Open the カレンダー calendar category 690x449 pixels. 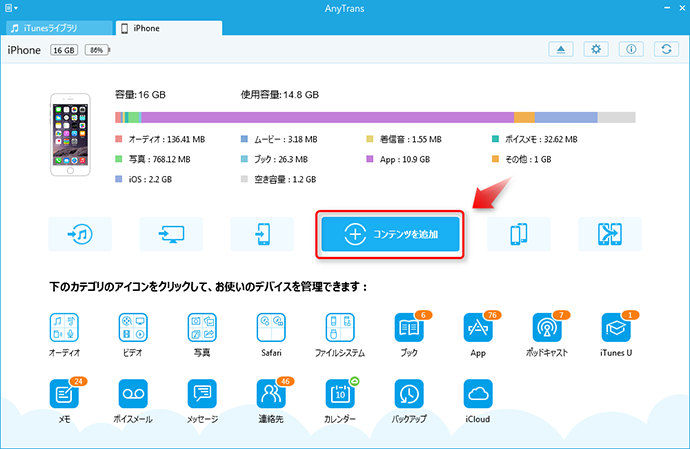click(x=340, y=394)
